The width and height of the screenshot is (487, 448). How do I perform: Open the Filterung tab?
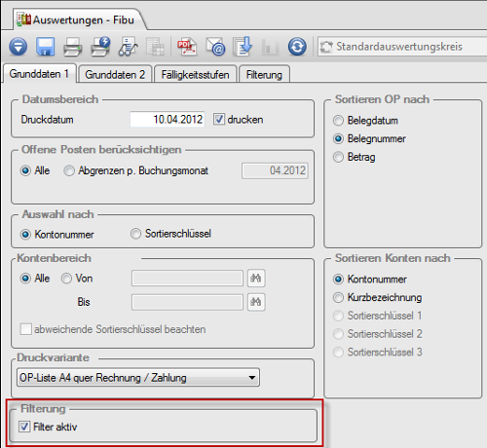(264, 75)
